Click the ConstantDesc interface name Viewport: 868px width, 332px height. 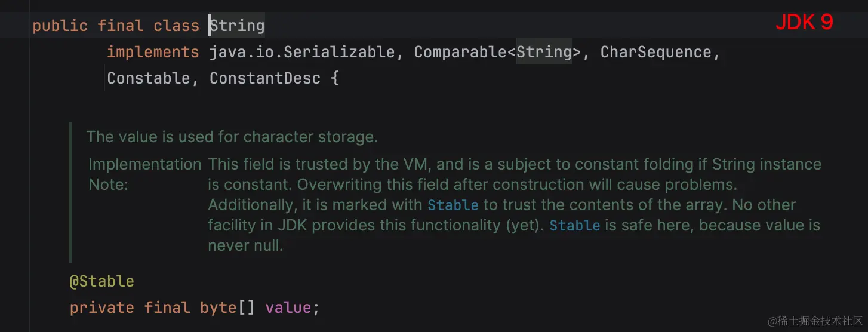click(264, 78)
